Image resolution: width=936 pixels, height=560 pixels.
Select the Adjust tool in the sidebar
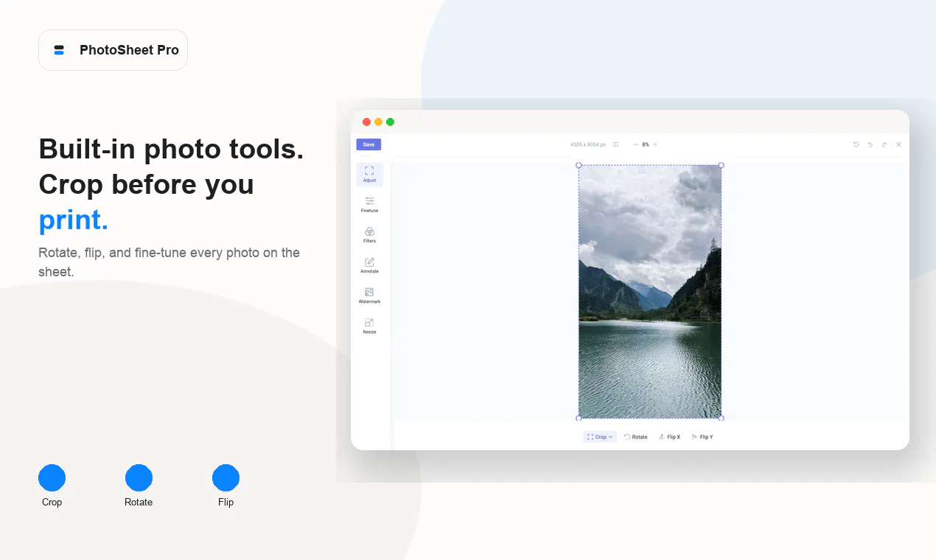[x=369, y=175]
